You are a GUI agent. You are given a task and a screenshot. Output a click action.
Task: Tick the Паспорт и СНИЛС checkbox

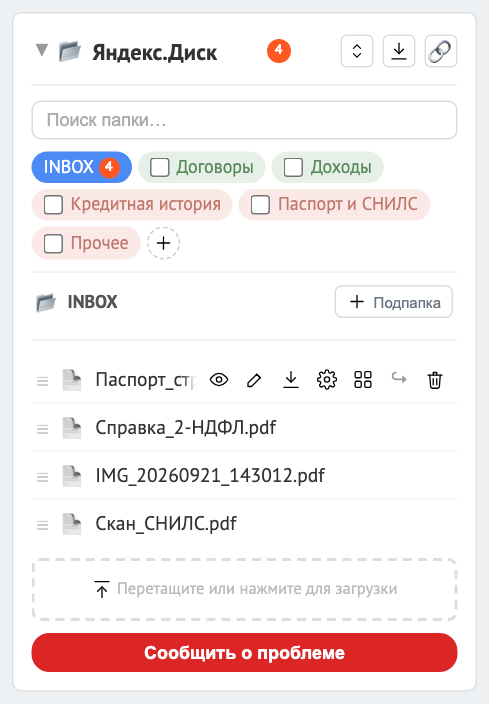[260, 205]
